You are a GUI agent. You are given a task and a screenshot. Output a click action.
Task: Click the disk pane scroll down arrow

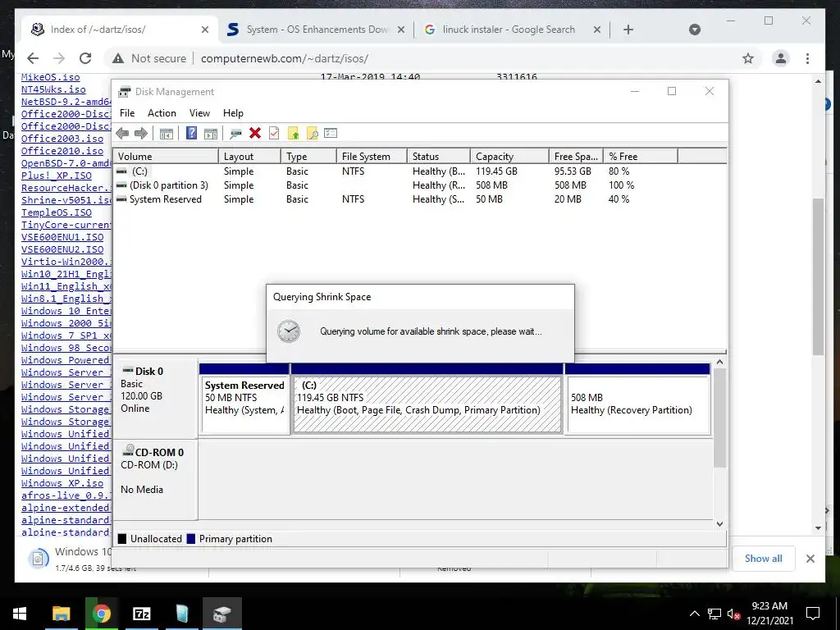pyautogui.click(x=719, y=524)
